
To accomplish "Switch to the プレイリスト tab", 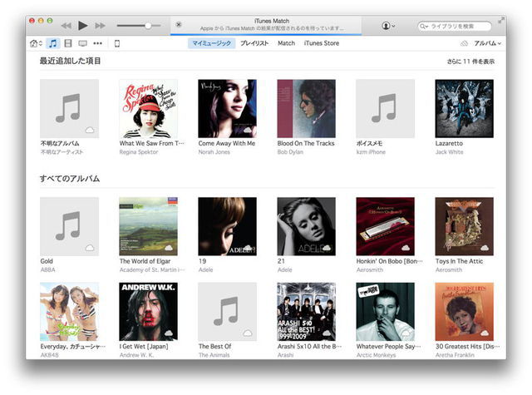I will 254,43.
